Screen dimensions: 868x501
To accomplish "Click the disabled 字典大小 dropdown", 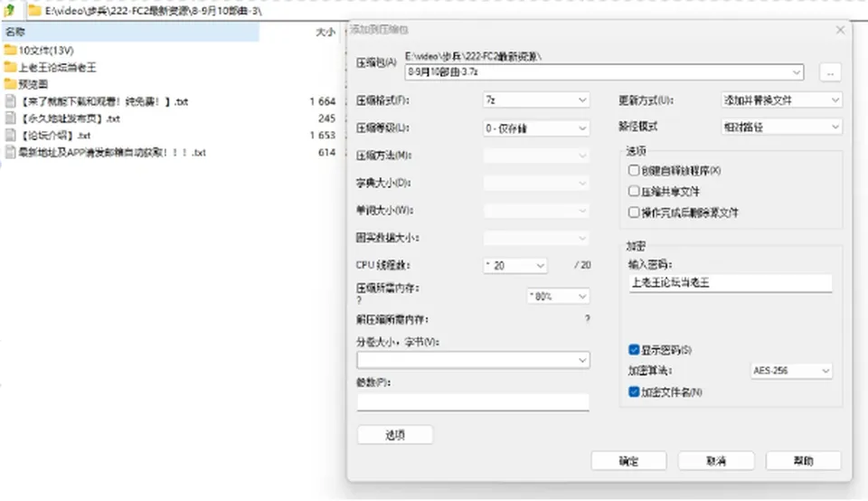I will (x=536, y=183).
